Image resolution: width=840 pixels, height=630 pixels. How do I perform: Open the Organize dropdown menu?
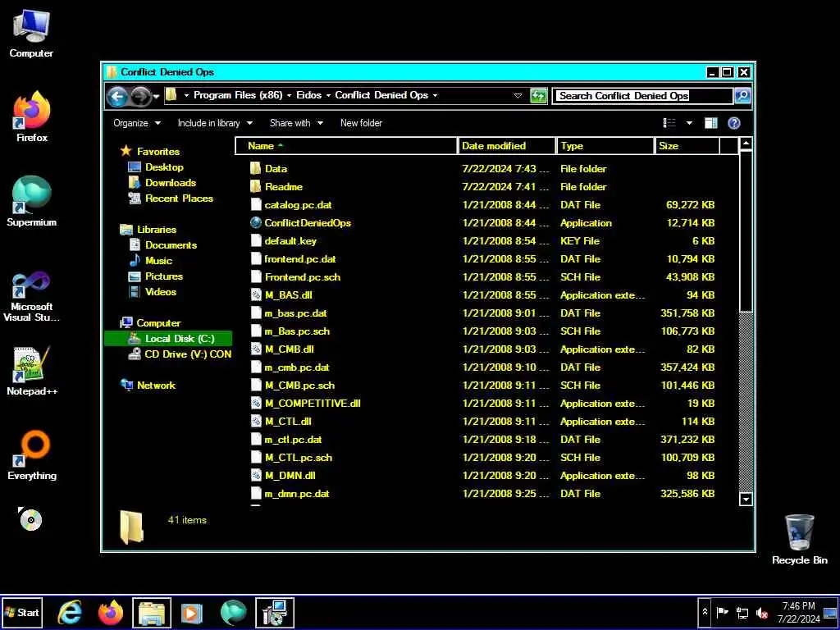(137, 123)
